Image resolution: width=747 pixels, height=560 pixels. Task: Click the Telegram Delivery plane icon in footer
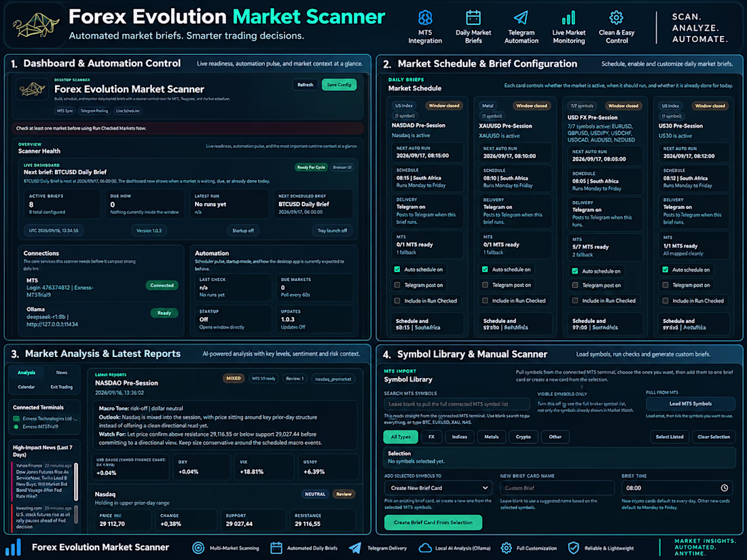click(355, 548)
